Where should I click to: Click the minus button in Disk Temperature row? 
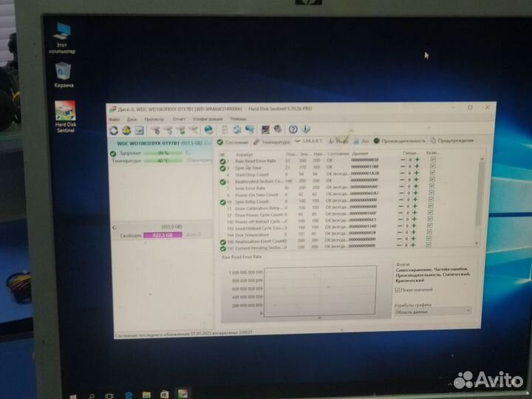coord(400,233)
